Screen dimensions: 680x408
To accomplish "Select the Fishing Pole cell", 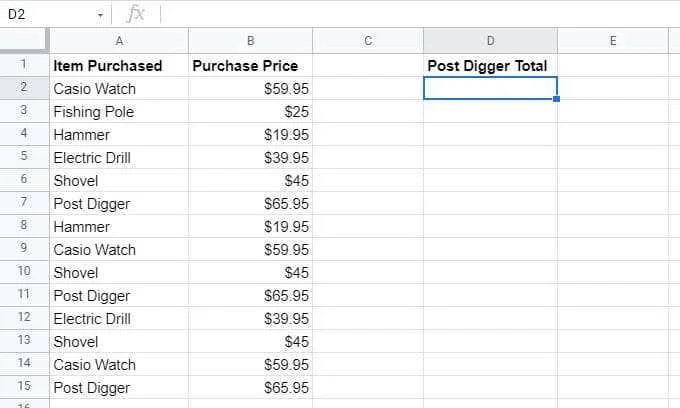I will pos(119,112).
